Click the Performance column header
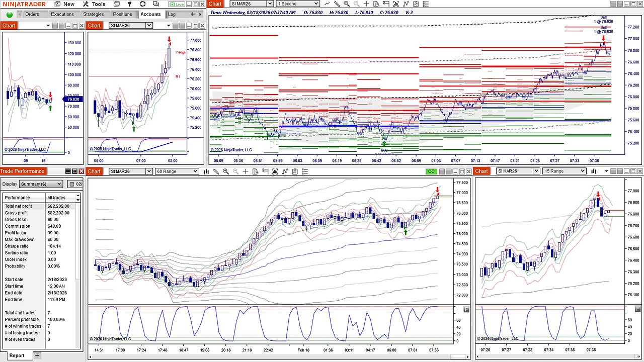The image size is (644, 362). point(23,198)
